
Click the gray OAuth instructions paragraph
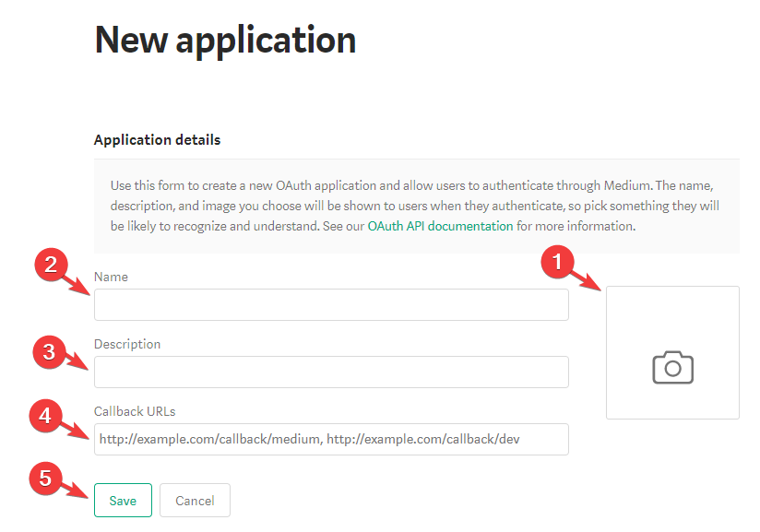[x=415, y=206]
